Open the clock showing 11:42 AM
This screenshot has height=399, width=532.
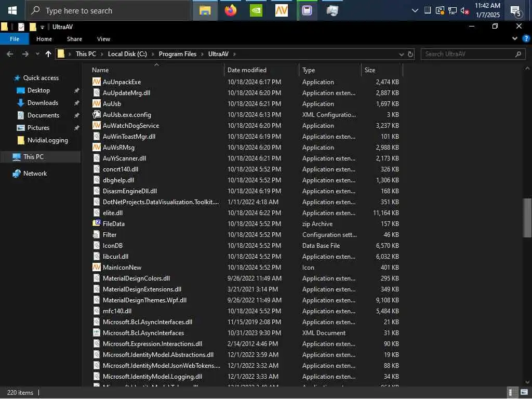coord(487,10)
